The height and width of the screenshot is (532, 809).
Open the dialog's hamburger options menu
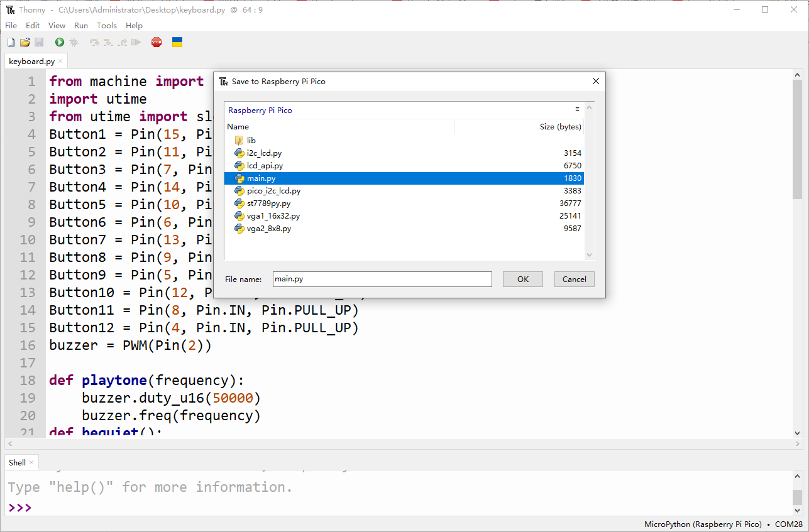(x=577, y=109)
